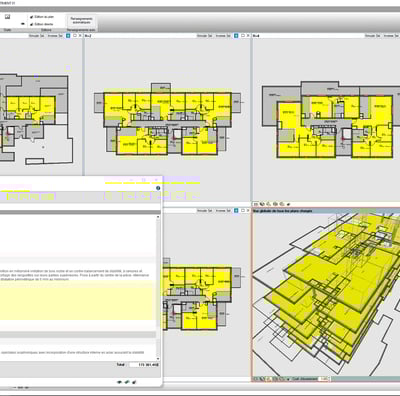
Task: Click the blue plus icon on lower plan panel header
Action: [236, 211]
